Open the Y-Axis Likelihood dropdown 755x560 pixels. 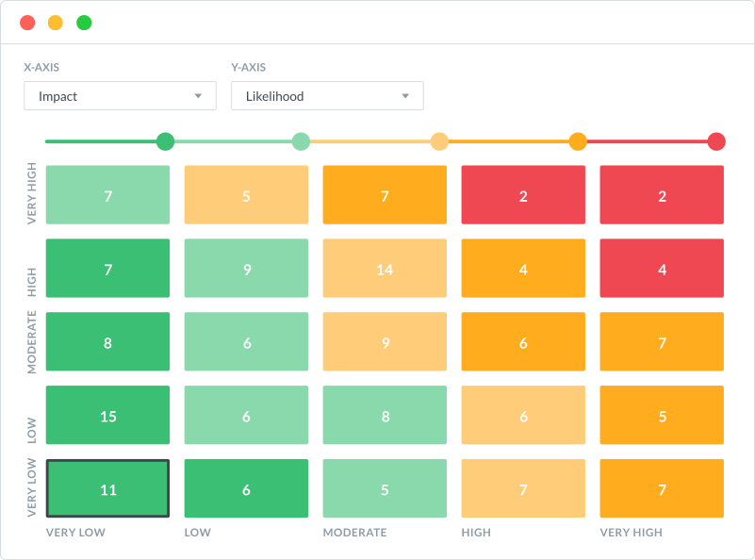click(x=327, y=95)
